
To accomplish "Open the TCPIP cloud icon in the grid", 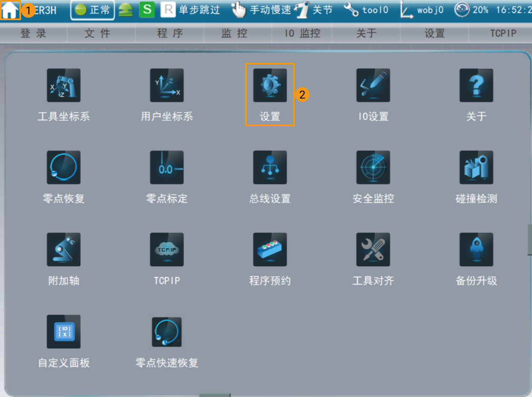I will point(167,250).
